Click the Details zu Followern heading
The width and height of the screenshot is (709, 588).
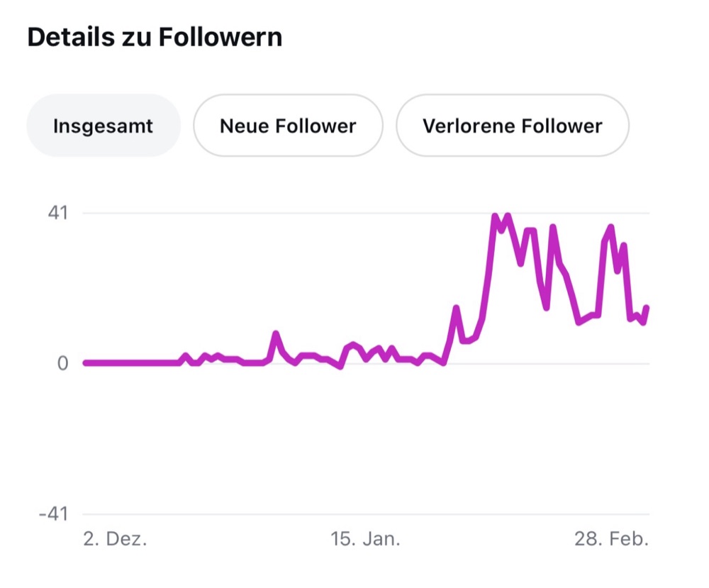(155, 37)
